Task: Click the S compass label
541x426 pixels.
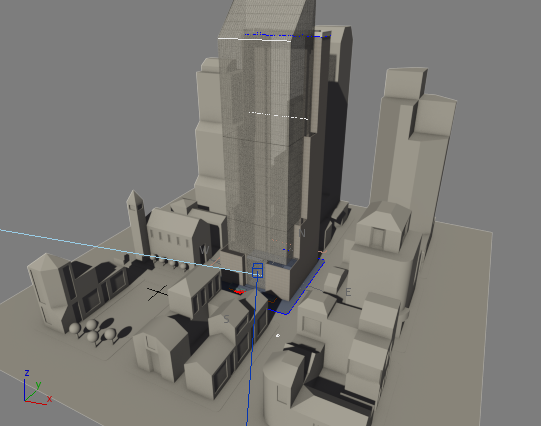Action: click(x=226, y=319)
